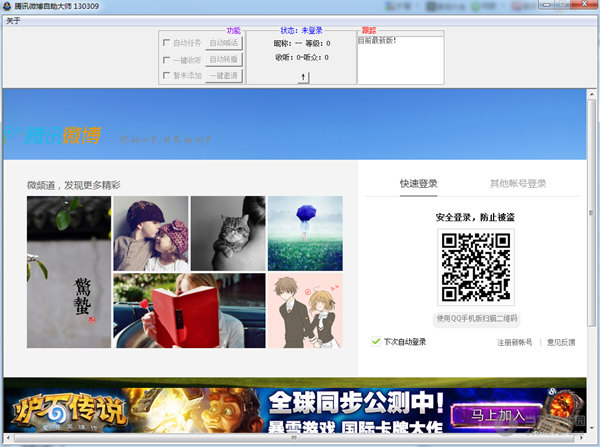Click the 安全登录，防止被盗 text
Image resolution: width=600 pixels, height=447 pixels.
click(475, 217)
